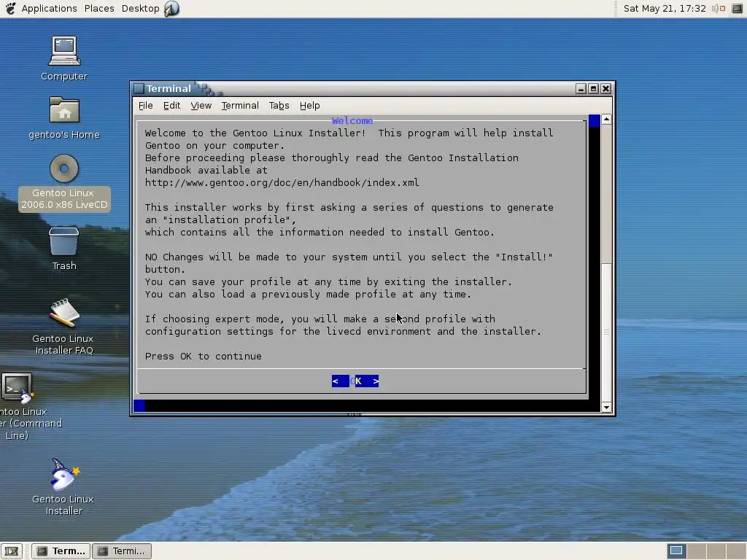Click the Terminal window title bar text
The image size is (747, 560).
[x=169, y=88]
